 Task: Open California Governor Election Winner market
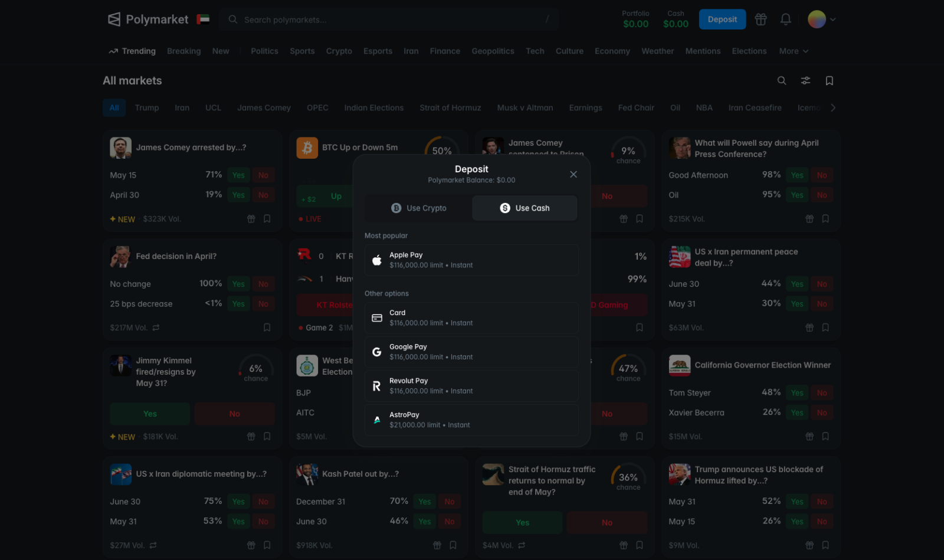pyautogui.click(x=763, y=365)
